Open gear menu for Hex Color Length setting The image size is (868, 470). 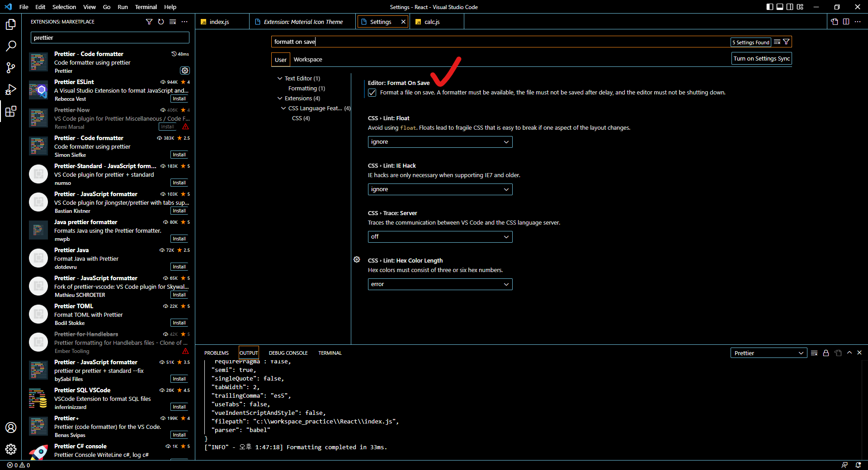click(357, 260)
